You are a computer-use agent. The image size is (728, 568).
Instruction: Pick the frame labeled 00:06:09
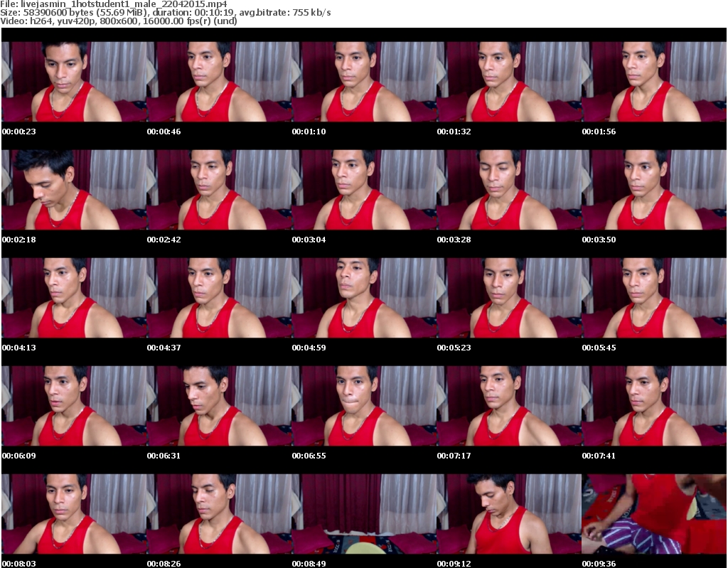pyautogui.click(x=74, y=406)
